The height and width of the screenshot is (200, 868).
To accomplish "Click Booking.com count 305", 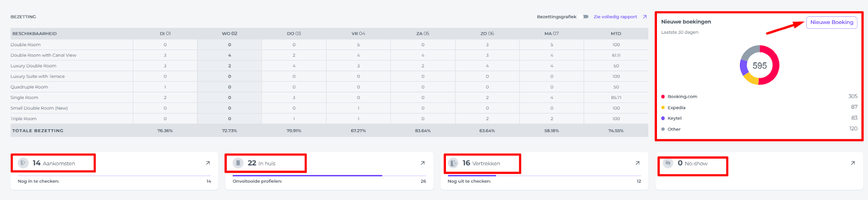I will [853, 96].
